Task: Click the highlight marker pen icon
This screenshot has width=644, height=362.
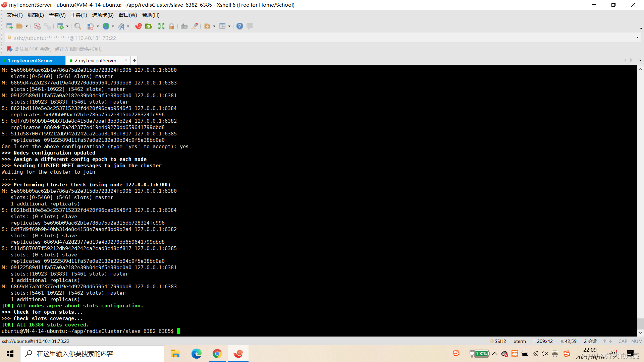Action: (195, 26)
